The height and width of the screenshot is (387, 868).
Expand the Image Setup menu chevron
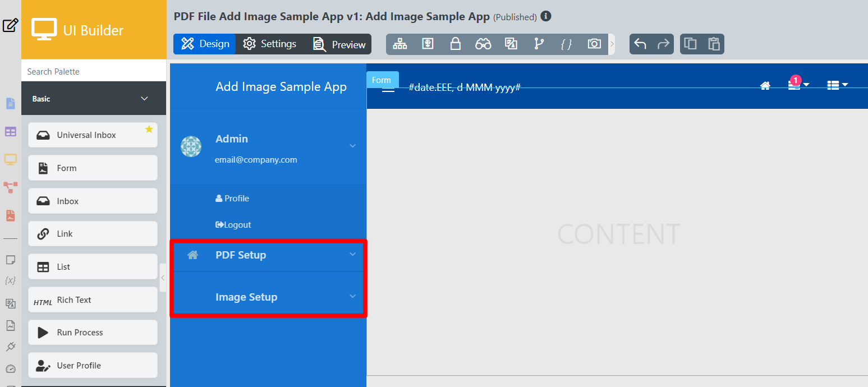tap(352, 296)
